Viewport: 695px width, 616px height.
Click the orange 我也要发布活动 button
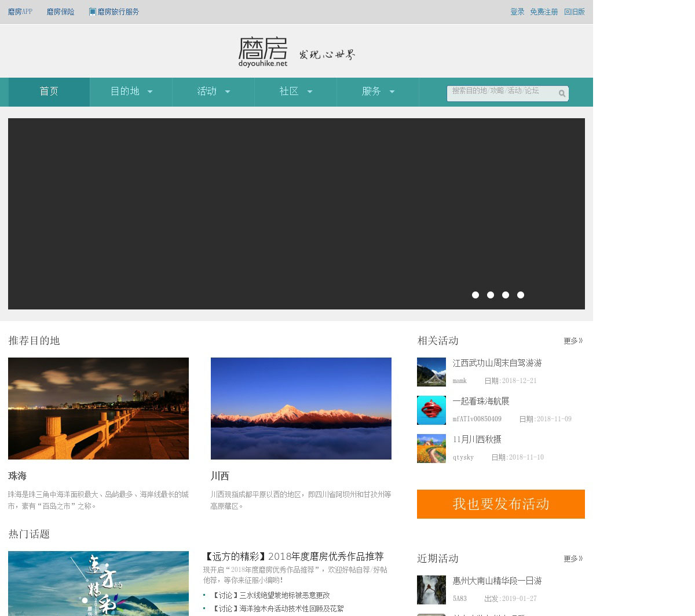500,504
